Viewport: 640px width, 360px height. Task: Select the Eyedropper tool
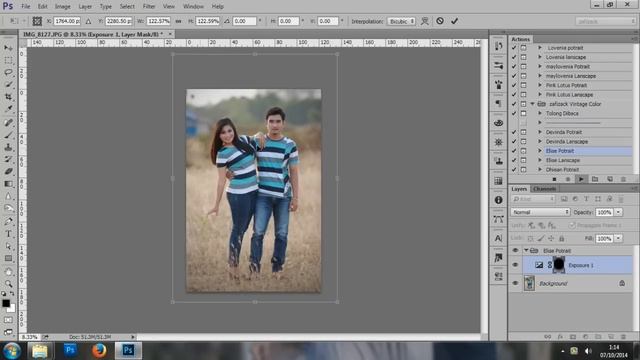point(8,109)
